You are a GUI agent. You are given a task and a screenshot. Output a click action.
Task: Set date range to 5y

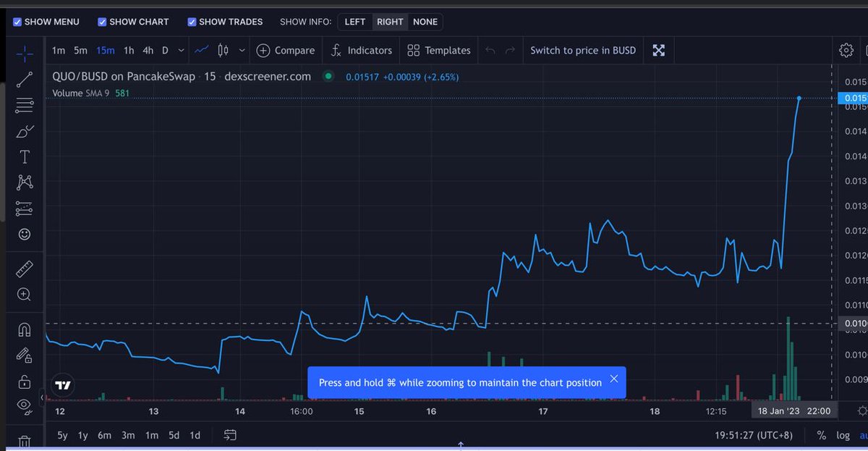click(x=63, y=435)
